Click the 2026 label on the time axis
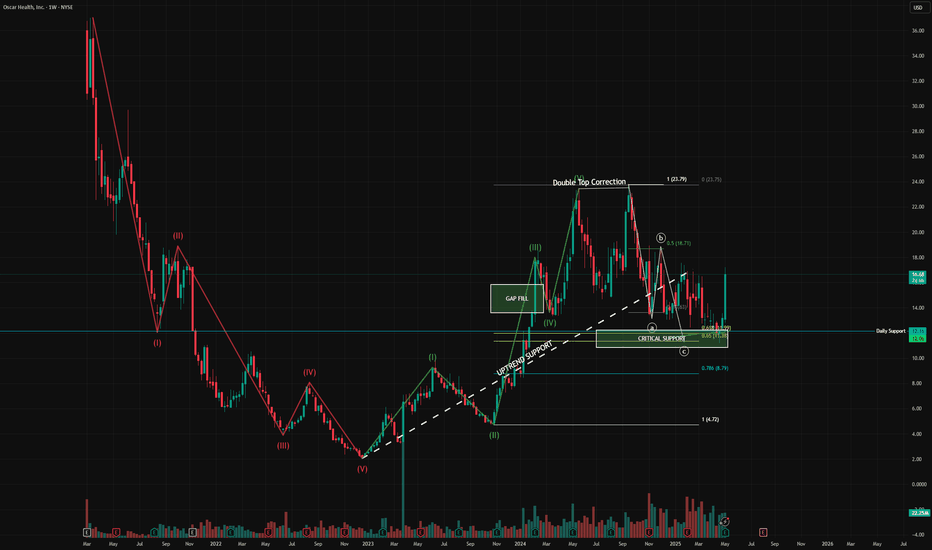This screenshot has height=550, width=932. (827, 543)
